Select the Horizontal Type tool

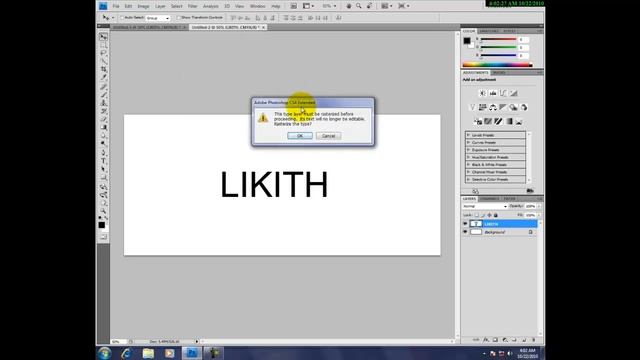pos(104,161)
